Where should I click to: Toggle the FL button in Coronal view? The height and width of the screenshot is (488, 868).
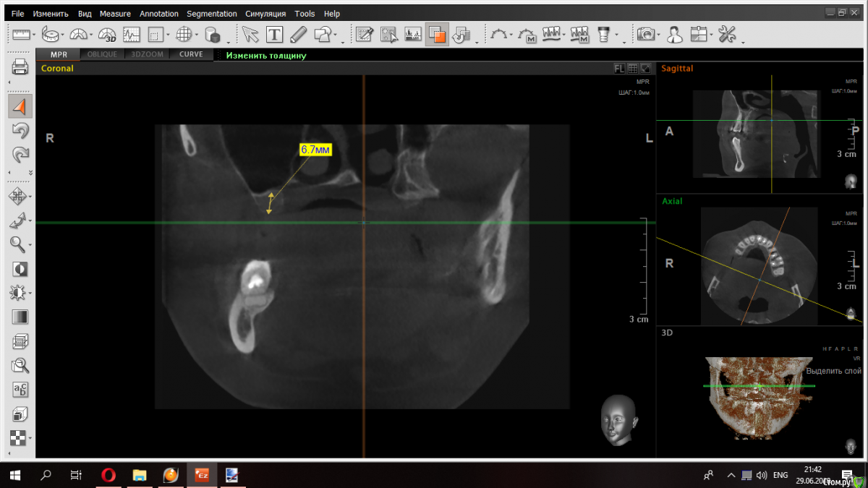click(619, 69)
